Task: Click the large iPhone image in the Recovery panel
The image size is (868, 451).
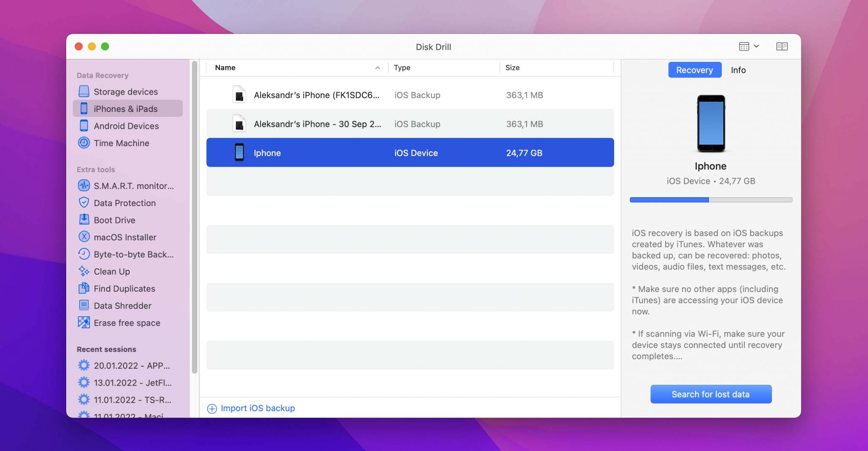Action: 711,123
